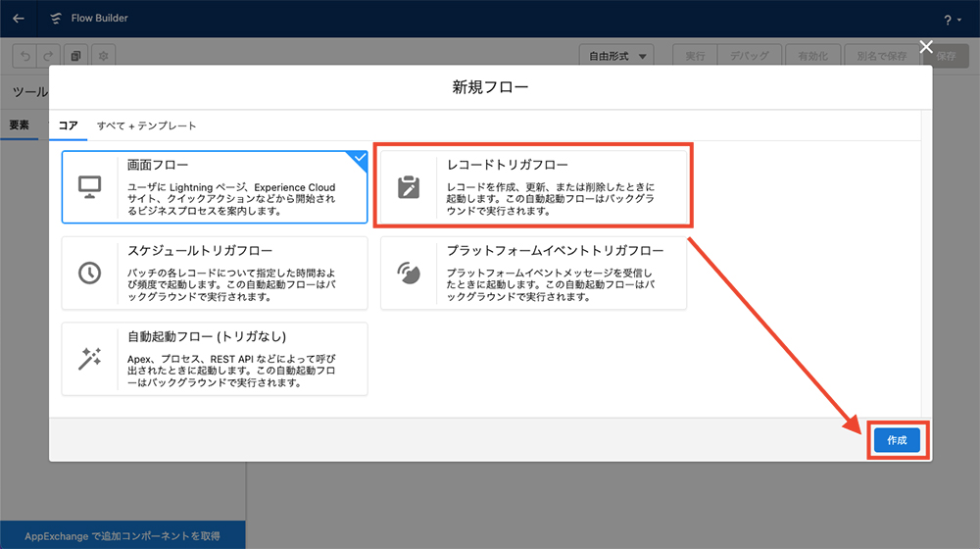Click the undo toolbar icon

pos(25,56)
